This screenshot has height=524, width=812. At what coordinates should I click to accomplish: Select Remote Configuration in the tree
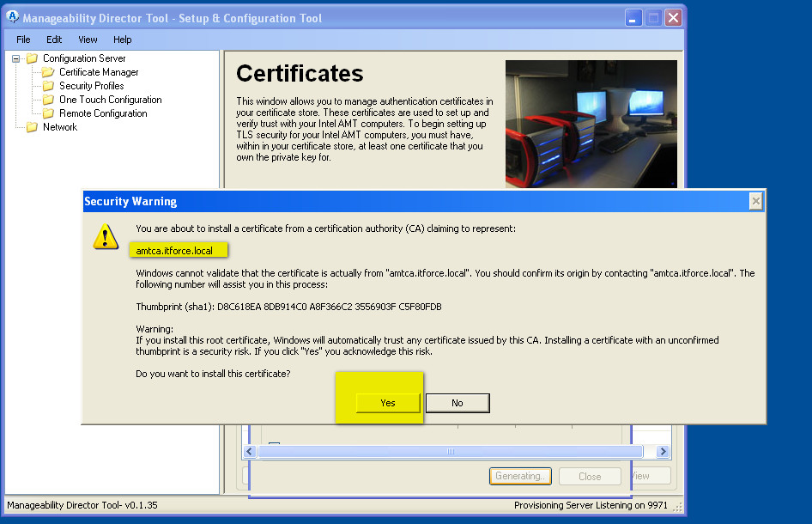(103, 113)
